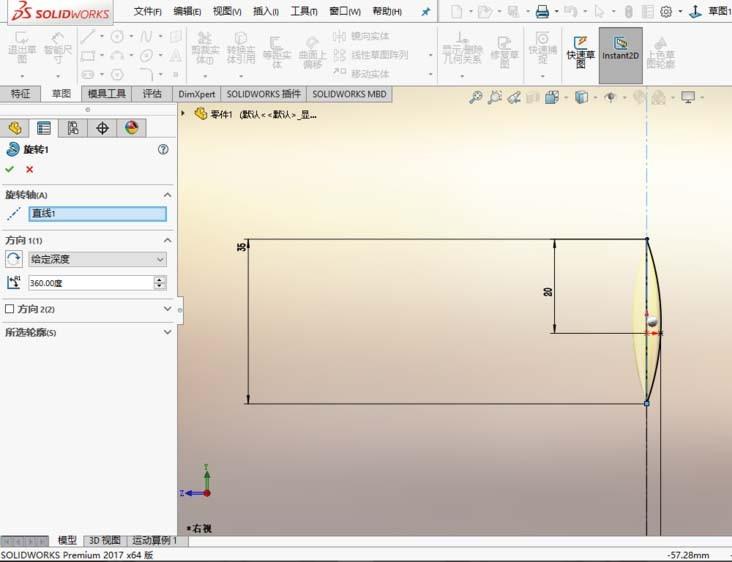Open the 工具 menu
Viewport: 732px width, 562px height.
pos(304,11)
